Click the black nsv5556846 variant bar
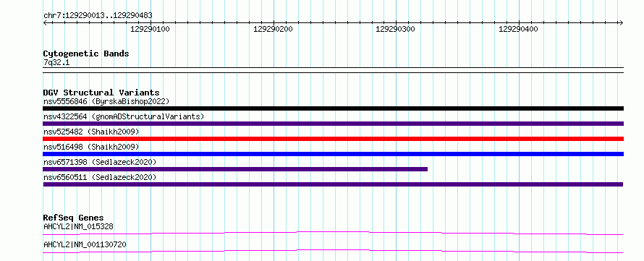The width and height of the screenshot is (644, 261). click(x=333, y=108)
